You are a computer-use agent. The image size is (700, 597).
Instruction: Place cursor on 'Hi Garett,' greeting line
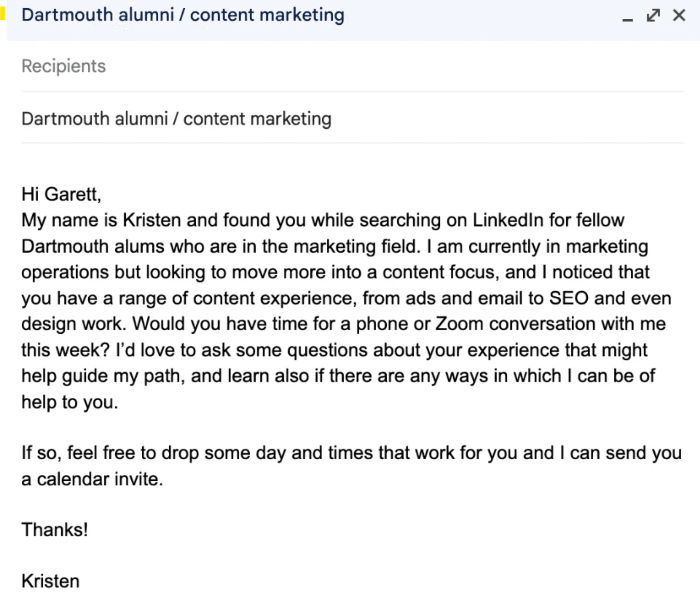click(61, 195)
